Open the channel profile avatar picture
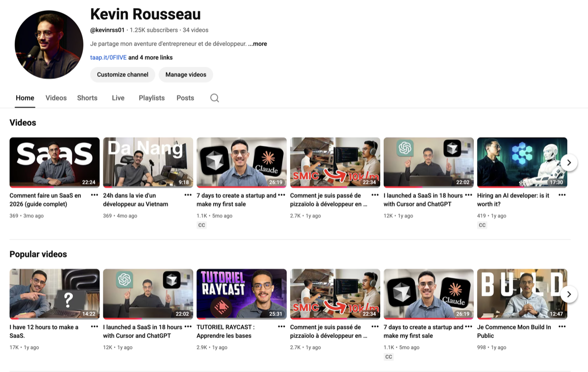 tap(49, 45)
